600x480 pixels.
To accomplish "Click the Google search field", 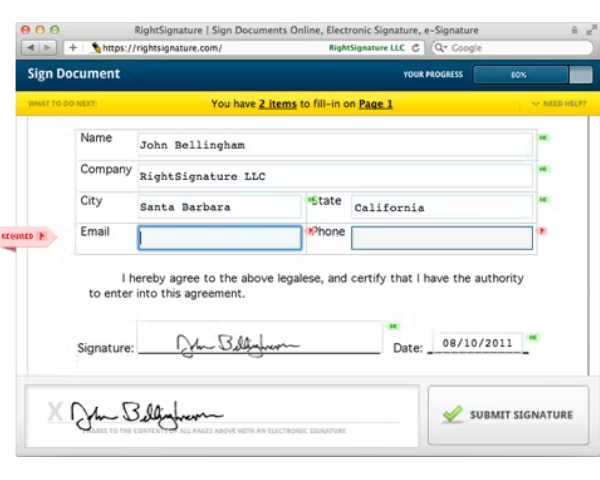I will pos(513,48).
